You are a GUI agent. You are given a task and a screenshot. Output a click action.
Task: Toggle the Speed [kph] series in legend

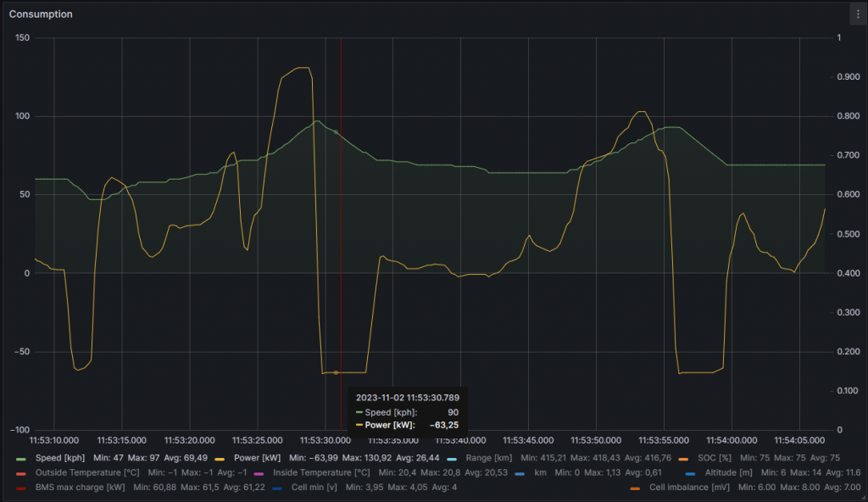(x=60, y=458)
